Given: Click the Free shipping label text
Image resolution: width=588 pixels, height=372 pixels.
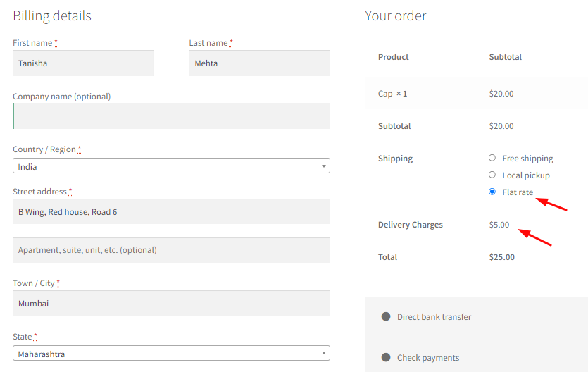Looking at the screenshot, I should (x=527, y=159).
